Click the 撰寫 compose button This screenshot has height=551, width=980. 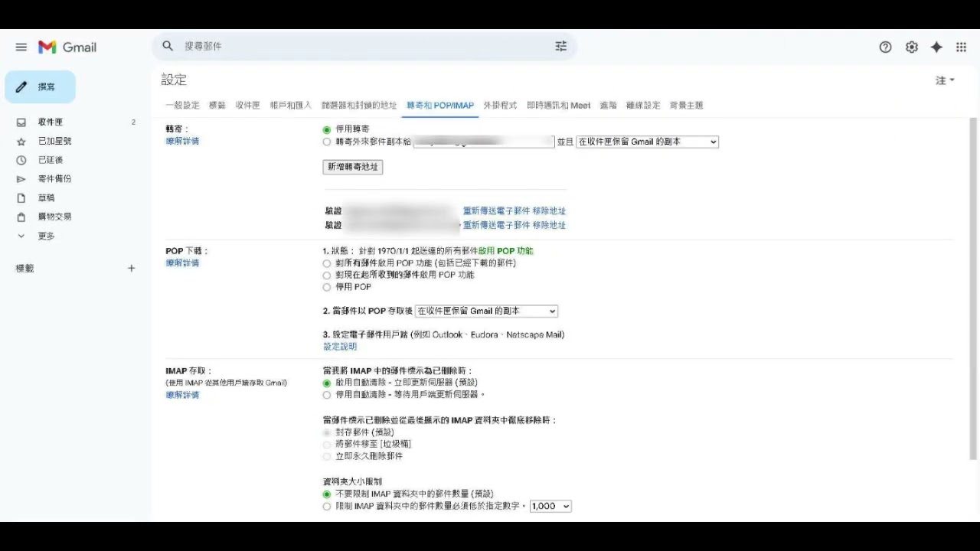(41, 86)
